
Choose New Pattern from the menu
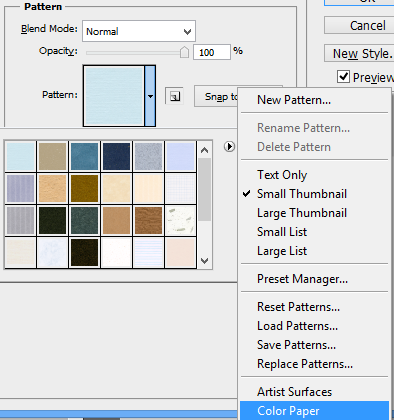point(314,100)
